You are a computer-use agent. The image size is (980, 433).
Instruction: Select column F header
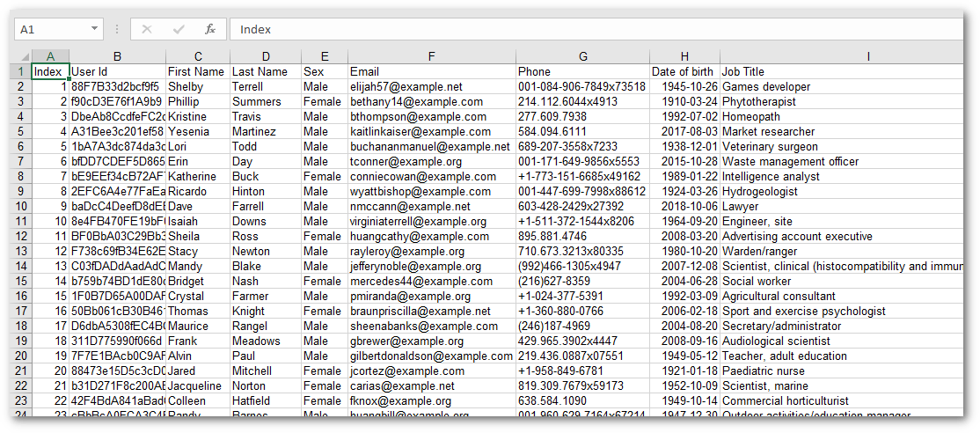coord(432,57)
